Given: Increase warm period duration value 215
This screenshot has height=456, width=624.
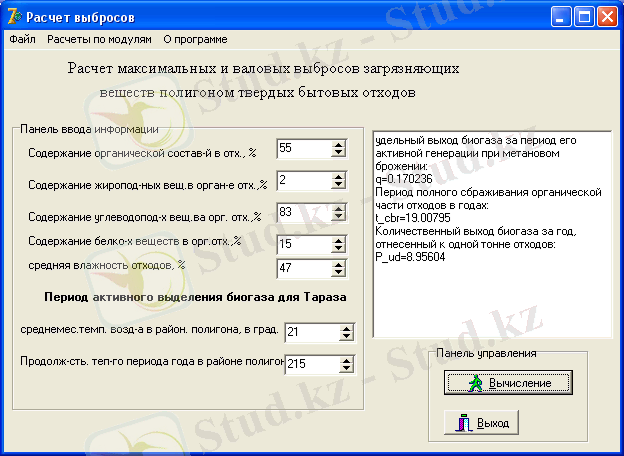Looking at the screenshot, I should coord(347,361).
